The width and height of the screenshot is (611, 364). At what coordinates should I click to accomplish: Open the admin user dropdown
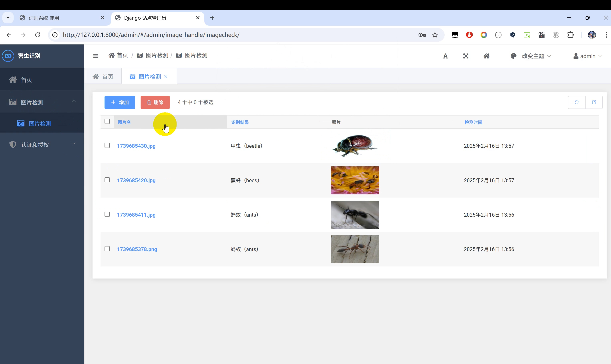point(588,56)
